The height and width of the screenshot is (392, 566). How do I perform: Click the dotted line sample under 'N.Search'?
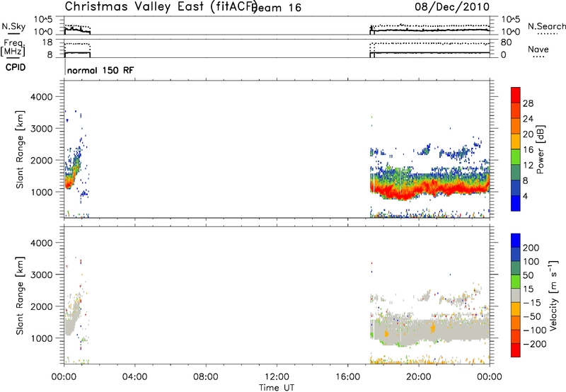(x=548, y=34)
